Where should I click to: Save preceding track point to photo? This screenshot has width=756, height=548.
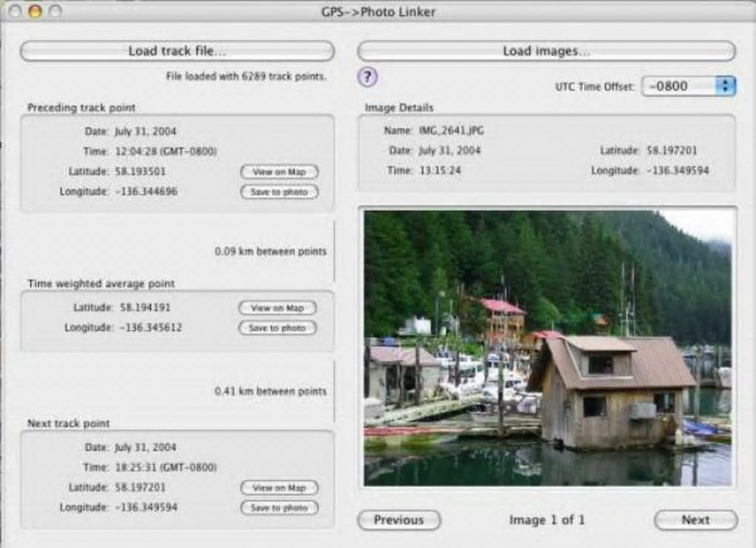tap(279, 192)
